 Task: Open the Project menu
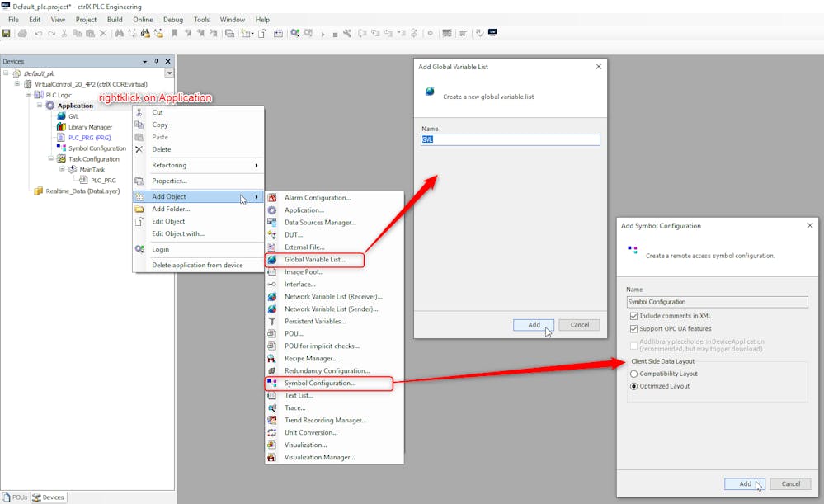[86, 20]
